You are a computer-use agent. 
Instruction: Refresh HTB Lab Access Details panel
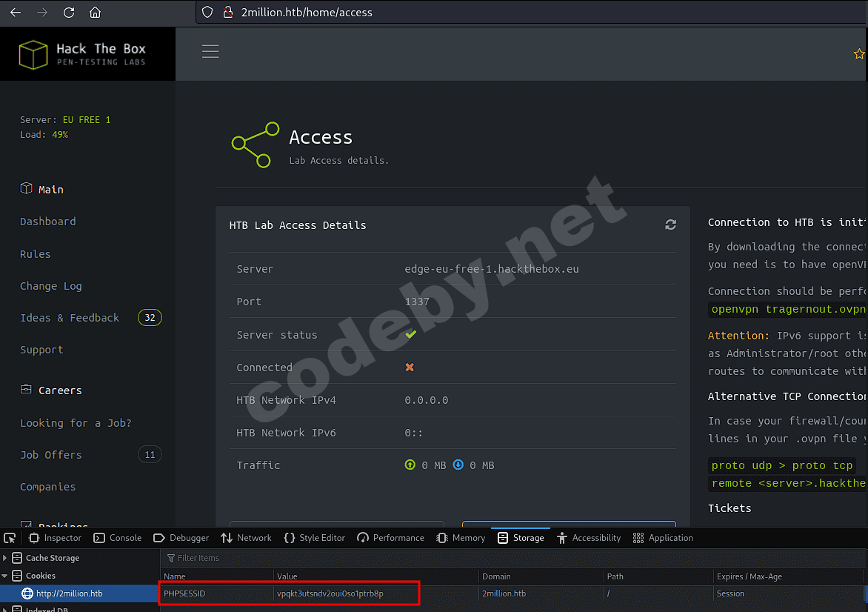(670, 224)
